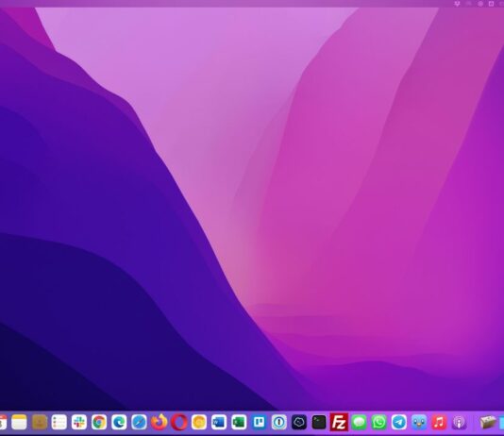Click the dark navy app icon beside 1Password
Viewport: 504px width, 436px height.
299,422
